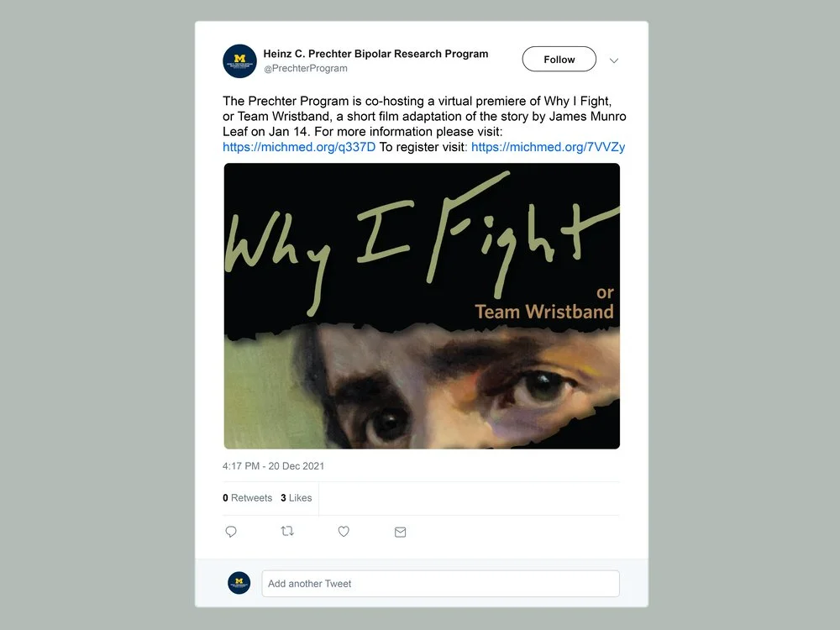Follow the Prechter Program account
840x630 pixels.
point(559,59)
